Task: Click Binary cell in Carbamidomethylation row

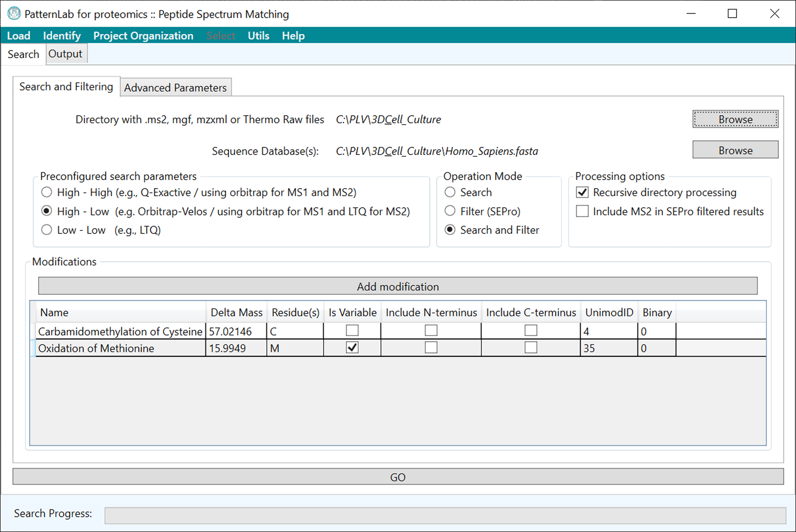Action: tap(657, 331)
